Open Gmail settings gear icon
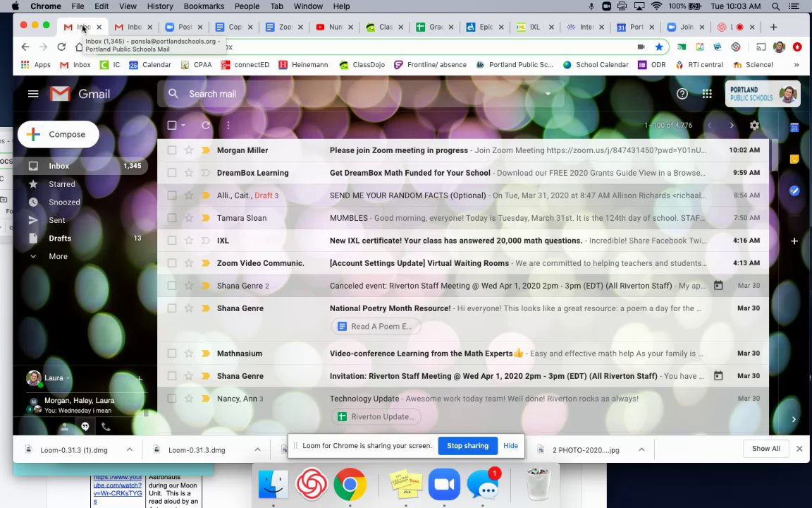Screen dimensions: 812x508 point(754,126)
